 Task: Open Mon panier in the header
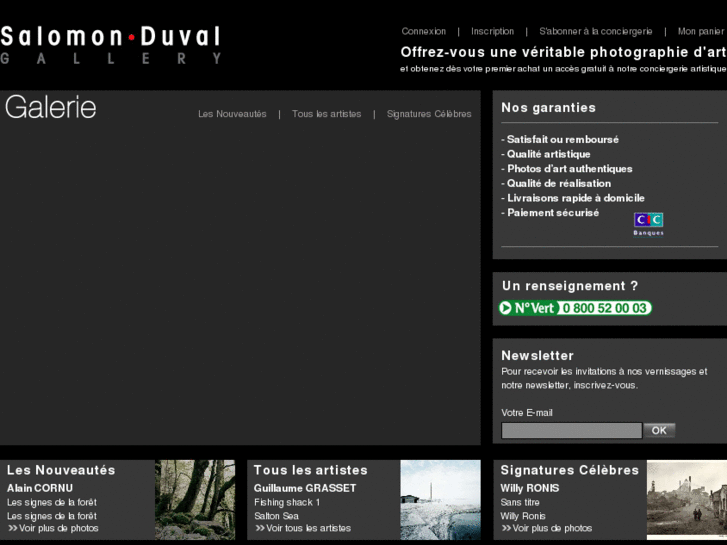[701, 31]
